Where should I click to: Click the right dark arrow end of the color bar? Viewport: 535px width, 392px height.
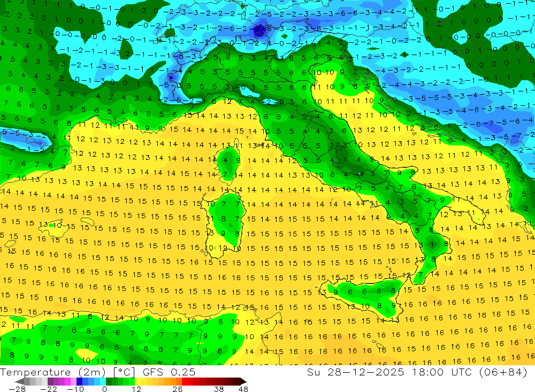pos(243,382)
